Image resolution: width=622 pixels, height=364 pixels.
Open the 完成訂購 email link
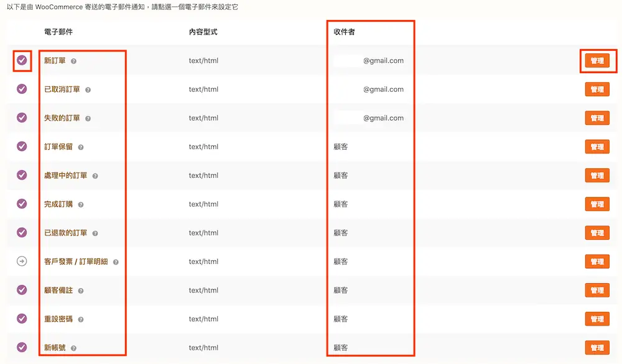[58, 204]
